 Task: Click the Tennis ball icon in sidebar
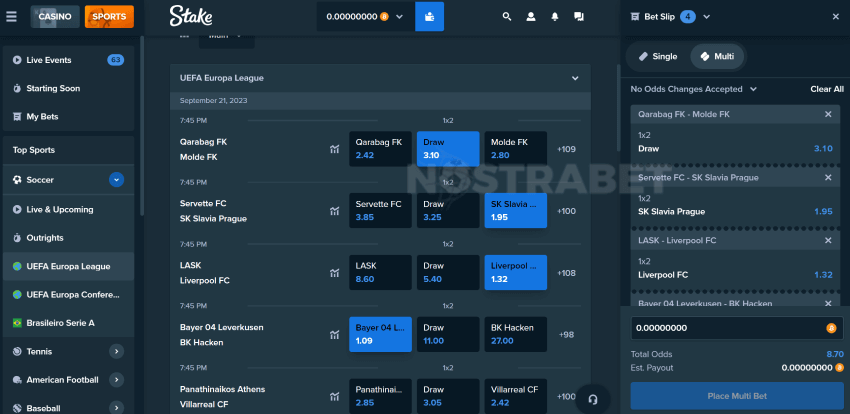coord(17,352)
